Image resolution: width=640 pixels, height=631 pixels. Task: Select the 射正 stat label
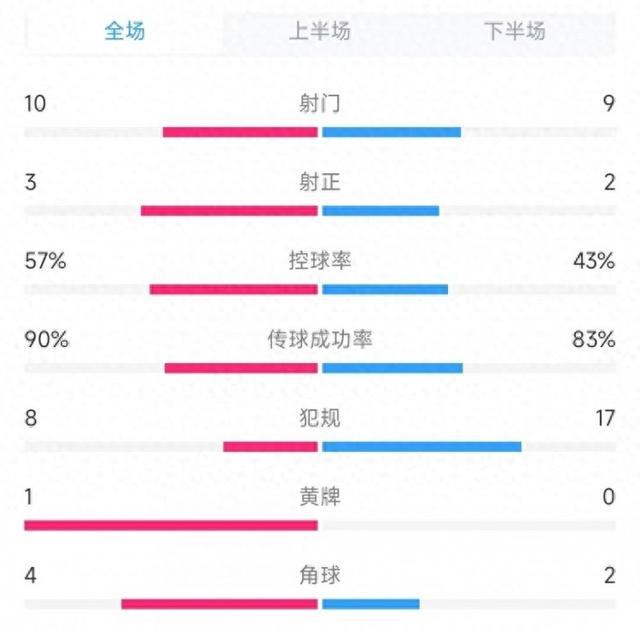tap(320, 182)
